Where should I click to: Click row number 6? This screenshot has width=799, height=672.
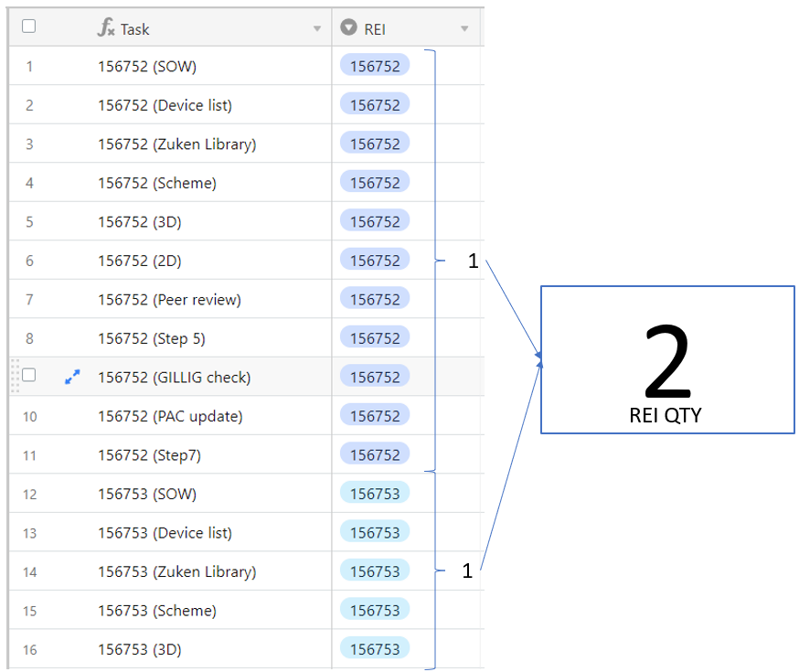click(x=29, y=261)
